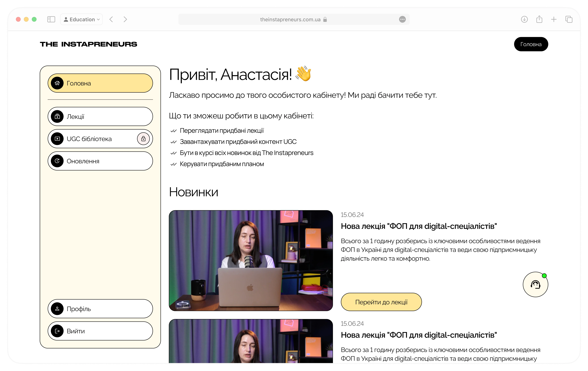The image size is (588, 371).
Task: Click the lock icon on UGC бібліотека
Action: [x=143, y=139]
